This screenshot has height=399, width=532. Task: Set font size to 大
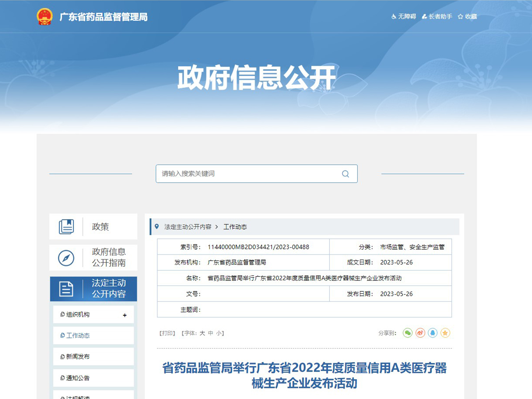click(x=202, y=333)
